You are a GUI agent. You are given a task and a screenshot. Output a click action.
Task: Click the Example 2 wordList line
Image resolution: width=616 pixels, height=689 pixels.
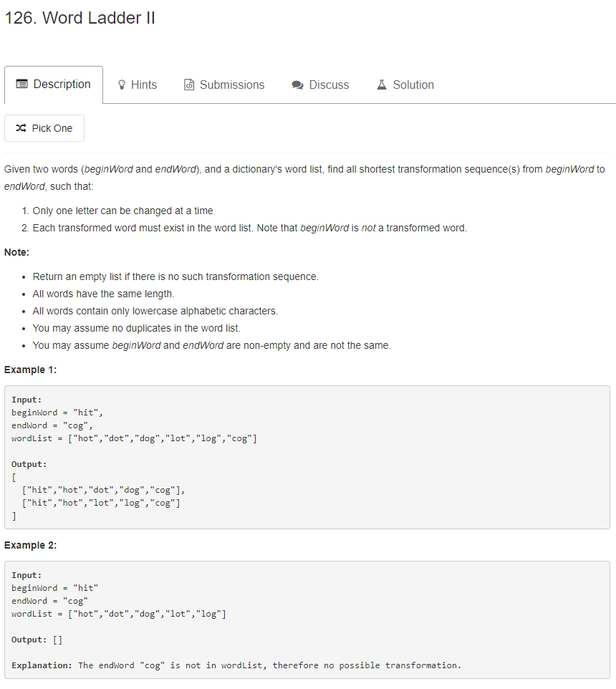pyautogui.click(x=119, y=614)
